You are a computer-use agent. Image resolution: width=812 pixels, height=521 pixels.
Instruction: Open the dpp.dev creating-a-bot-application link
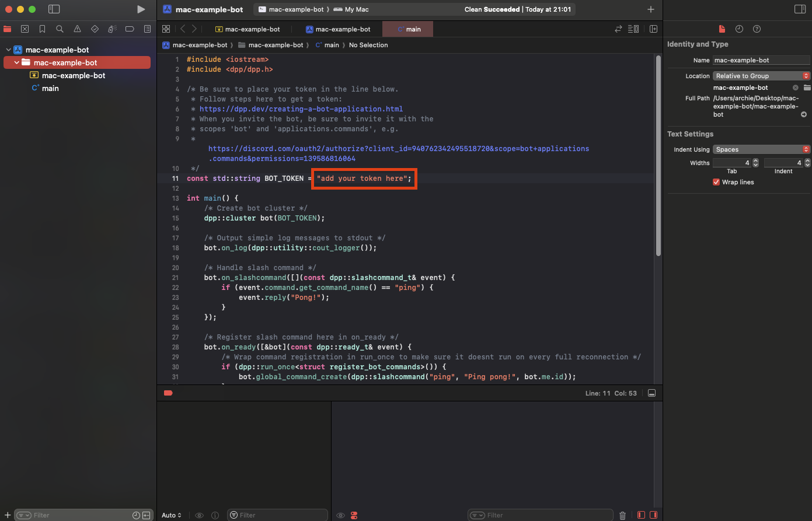point(301,109)
